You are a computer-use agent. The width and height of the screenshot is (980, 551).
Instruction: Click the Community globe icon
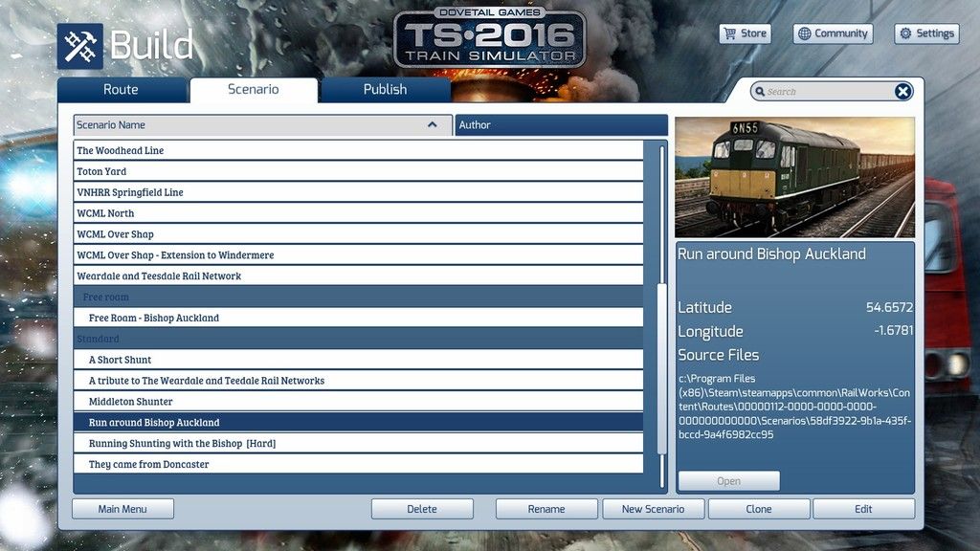coord(804,33)
